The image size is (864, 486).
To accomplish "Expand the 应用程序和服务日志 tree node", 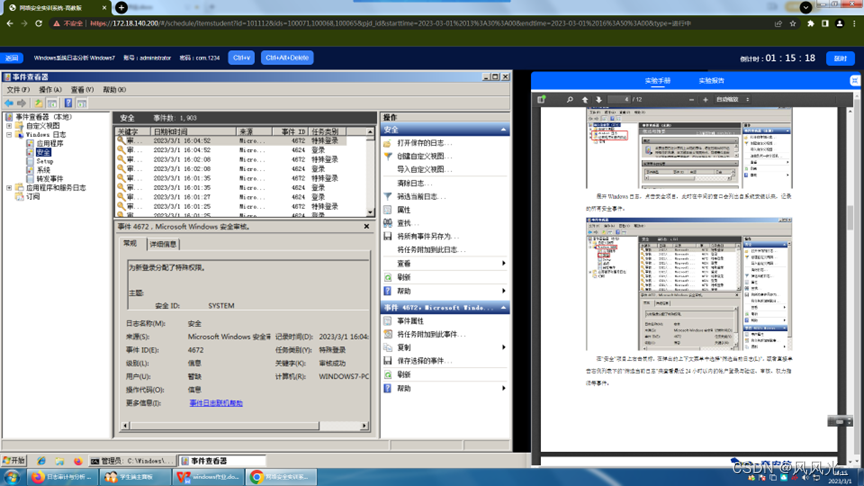I will coord(9,188).
